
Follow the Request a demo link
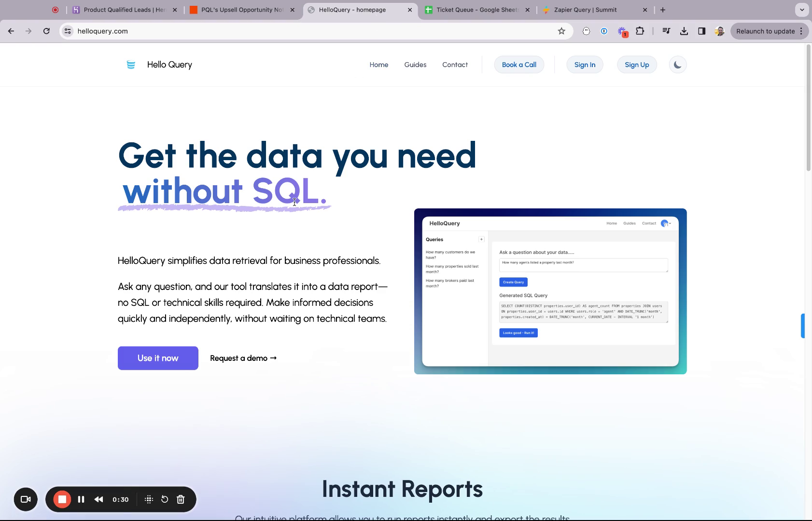tap(243, 358)
